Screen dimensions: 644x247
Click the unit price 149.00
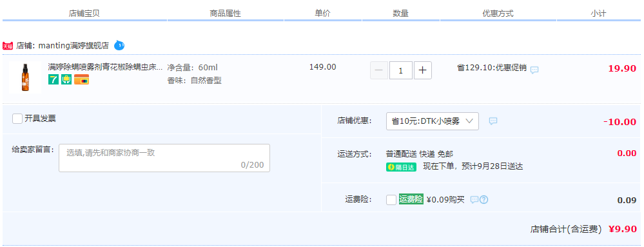[323, 67]
